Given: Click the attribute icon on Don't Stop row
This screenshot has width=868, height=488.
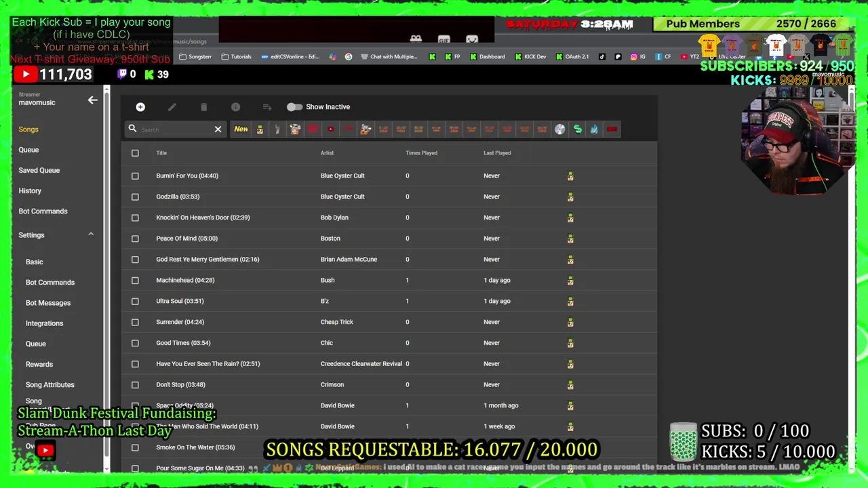Looking at the screenshot, I should pos(570,385).
